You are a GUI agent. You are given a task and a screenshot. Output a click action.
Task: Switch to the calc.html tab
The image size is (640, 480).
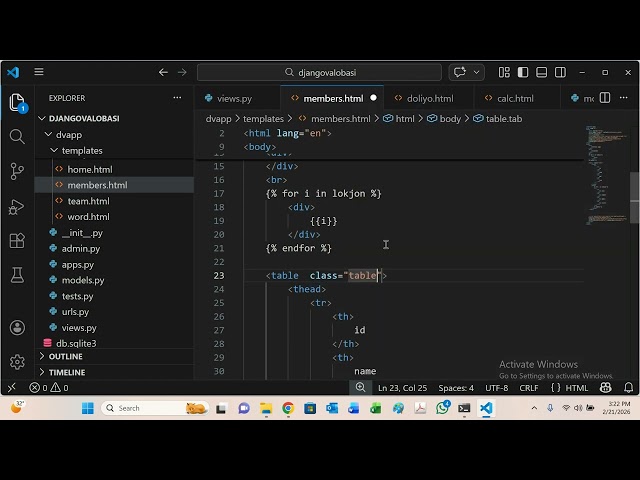(515, 98)
